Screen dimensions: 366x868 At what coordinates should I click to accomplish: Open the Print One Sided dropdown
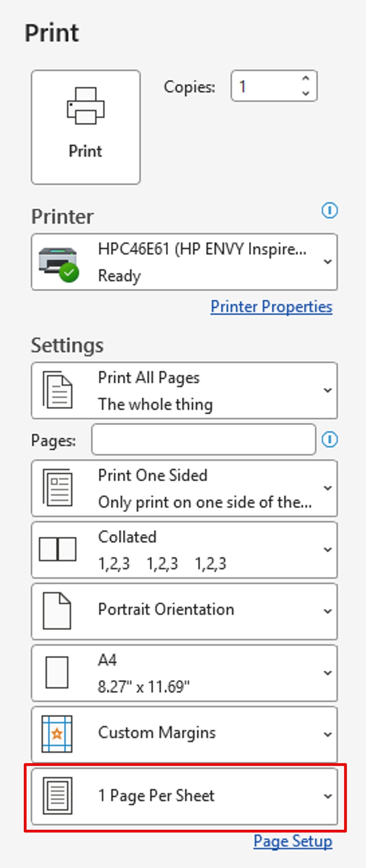[x=185, y=488]
